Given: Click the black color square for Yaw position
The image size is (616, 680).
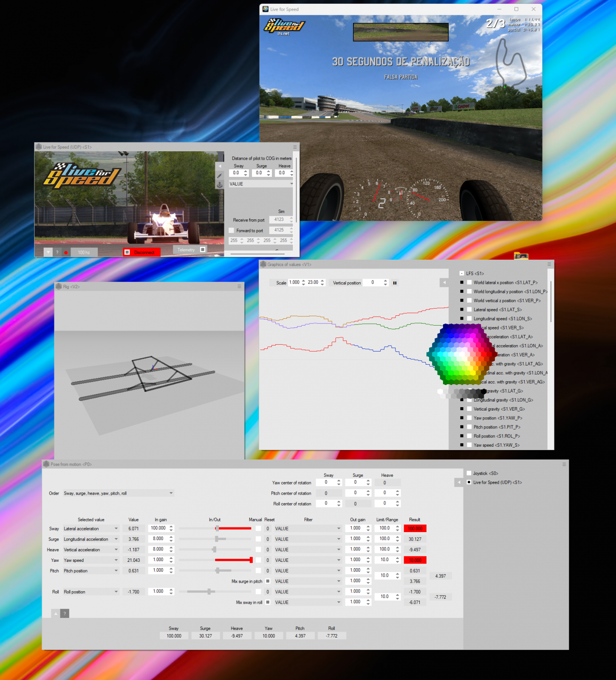Looking at the screenshot, I should [x=462, y=418].
